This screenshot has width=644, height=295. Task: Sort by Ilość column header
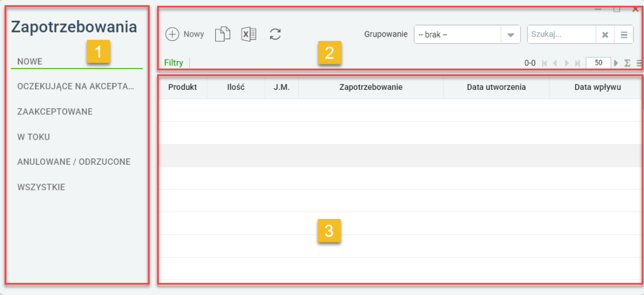(x=236, y=87)
